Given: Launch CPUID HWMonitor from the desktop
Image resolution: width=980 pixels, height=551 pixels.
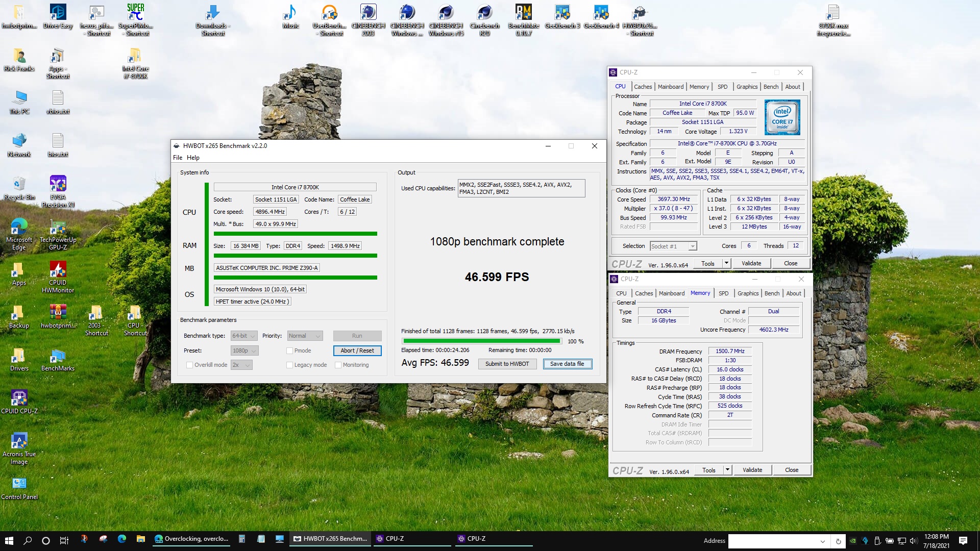Looking at the screenshot, I should pos(58,277).
